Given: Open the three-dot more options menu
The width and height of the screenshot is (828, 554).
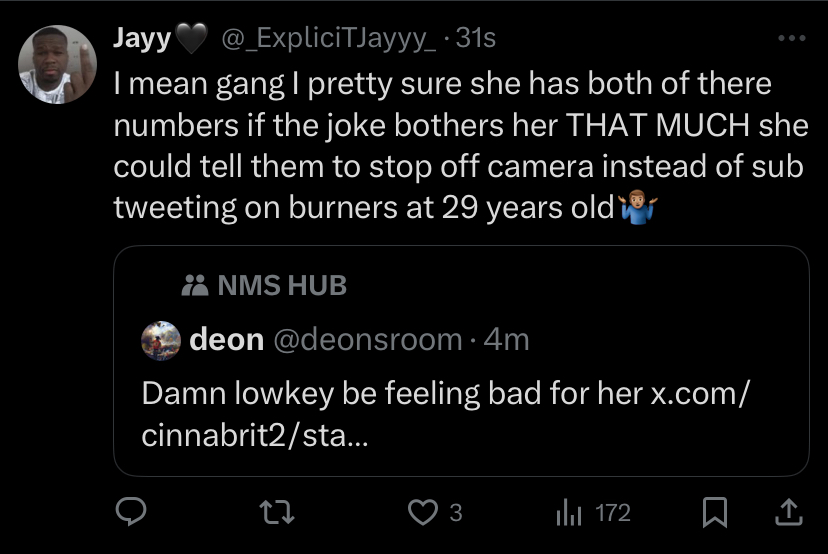Looking at the screenshot, I should [791, 40].
